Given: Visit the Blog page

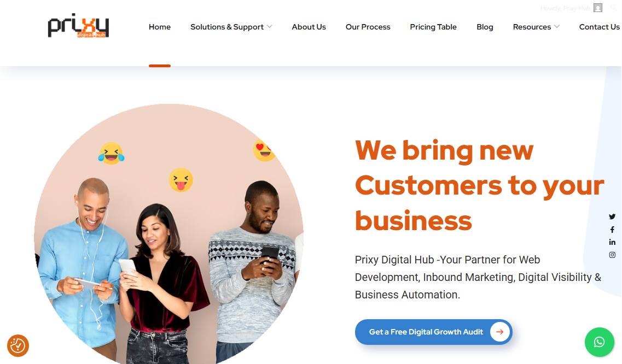Looking at the screenshot, I should pyautogui.click(x=485, y=27).
